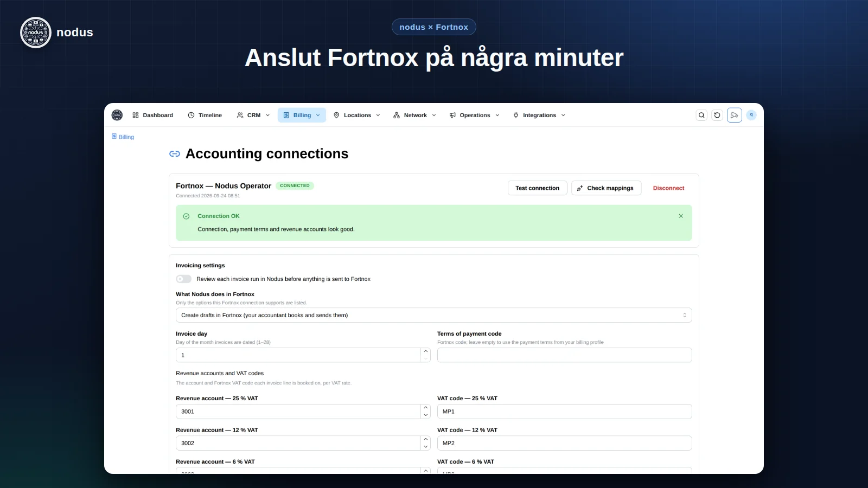This screenshot has height=488, width=868.
Task: Increase Invoice day with up arrow
Action: tap(426, 351)
